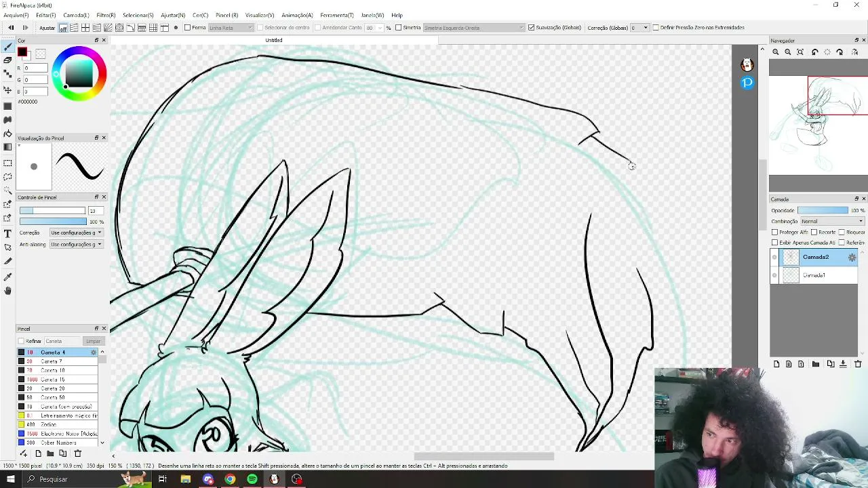
Task: Click the layer Opacidade slider
Action: [823, 211]
